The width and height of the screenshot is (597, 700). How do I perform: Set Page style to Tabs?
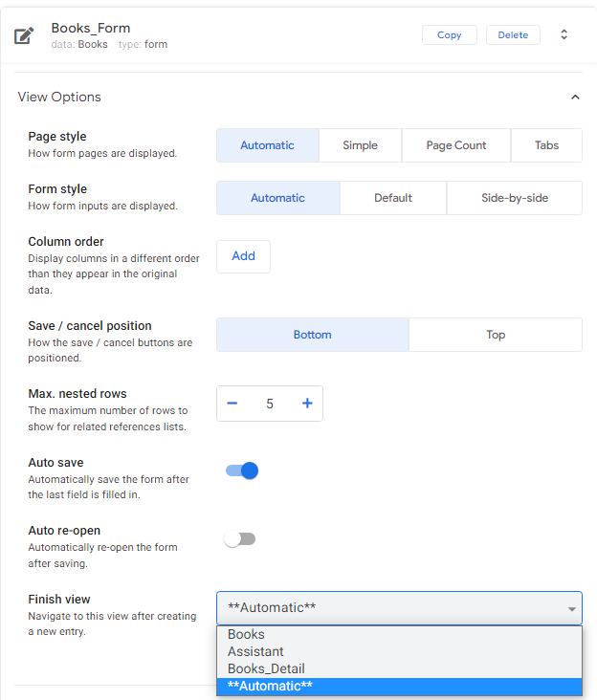tap(546, 145)
